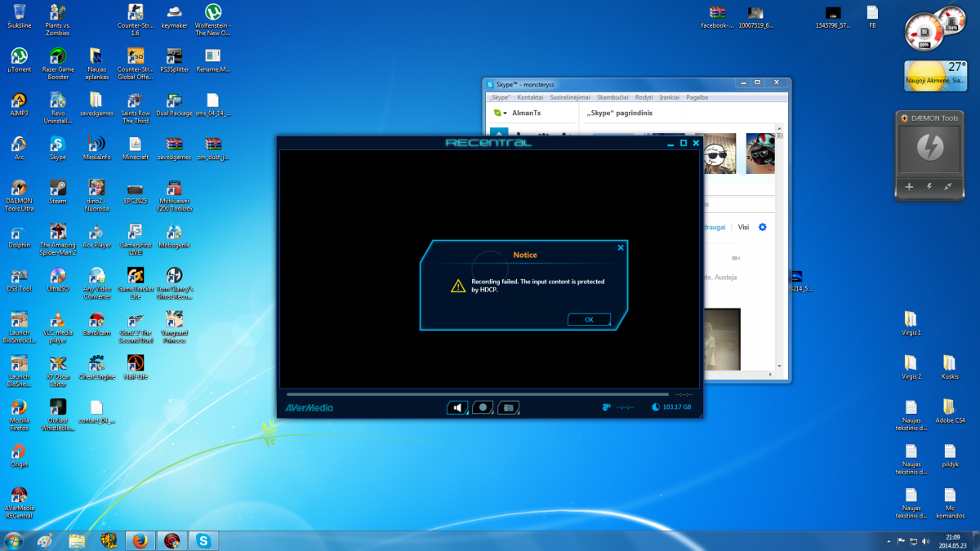Click the Skype vertical scrollbar down arrow
980x551 pixels.
(780, 367)
